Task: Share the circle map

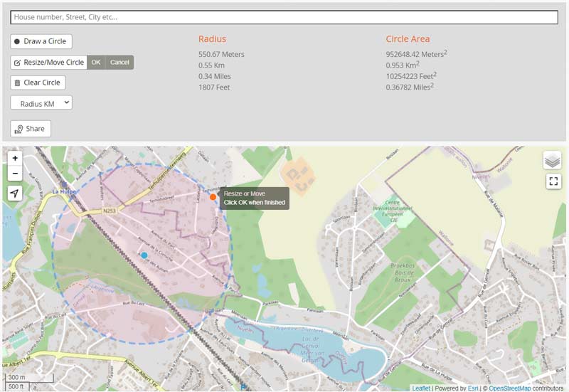Action: click(31, 129)
